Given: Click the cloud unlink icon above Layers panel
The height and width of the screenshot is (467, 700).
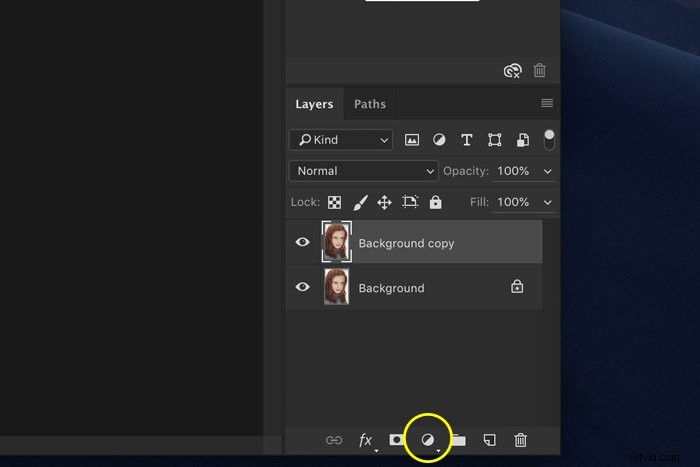Looking at the screenshot, I should pyautogui.click(x=512, y=71).
